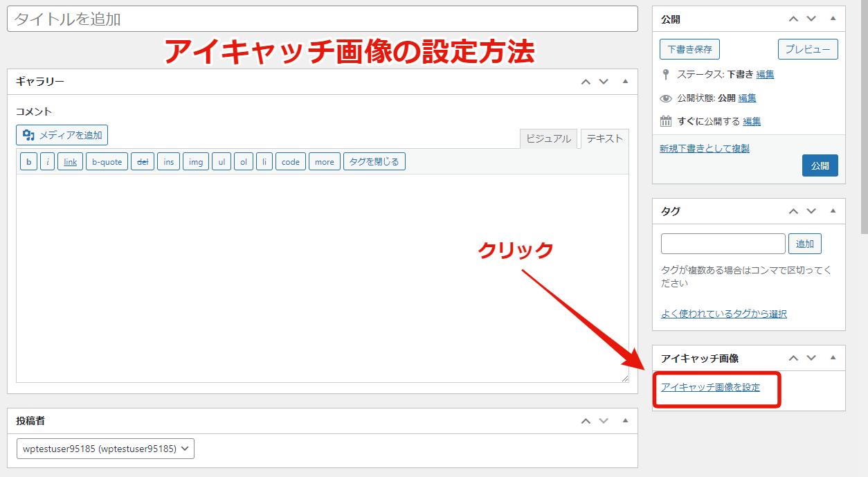Click the 下書き保存 button
This screenshot has height=477, width=868.
pos(689,49)
